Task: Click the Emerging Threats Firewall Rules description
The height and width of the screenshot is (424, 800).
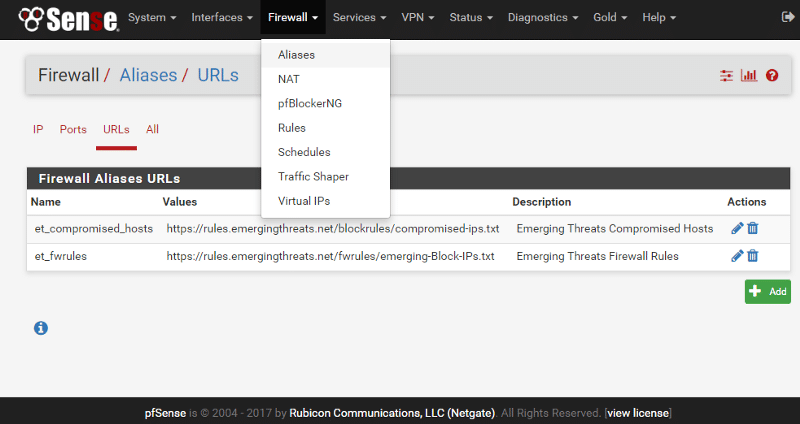Action: click(x=597, y=256)
